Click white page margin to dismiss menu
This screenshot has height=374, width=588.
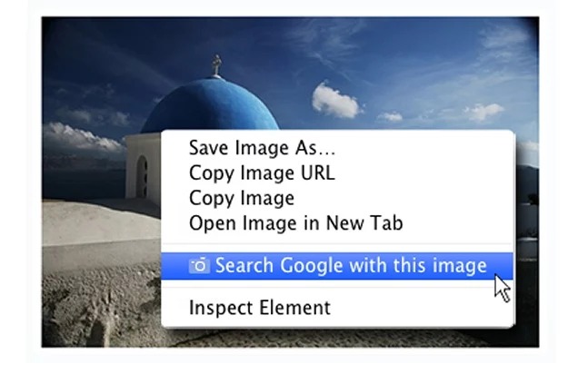point(294,360)
